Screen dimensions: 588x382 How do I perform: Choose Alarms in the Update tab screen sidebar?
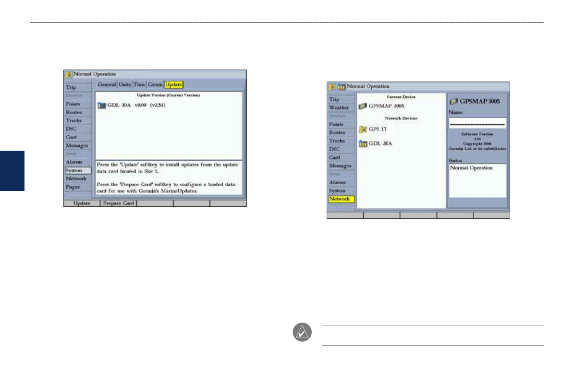click(x=78, y=162)
